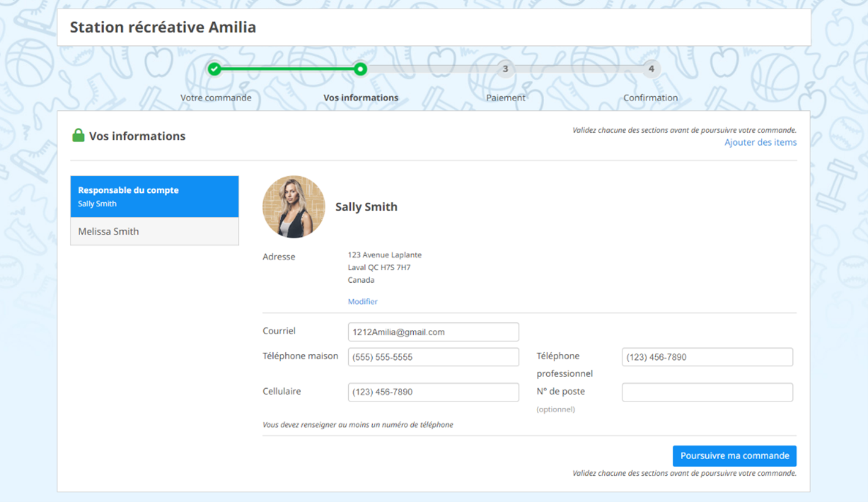
Task: Click Vos informations label under progress bar
Action: pos(361,98)
